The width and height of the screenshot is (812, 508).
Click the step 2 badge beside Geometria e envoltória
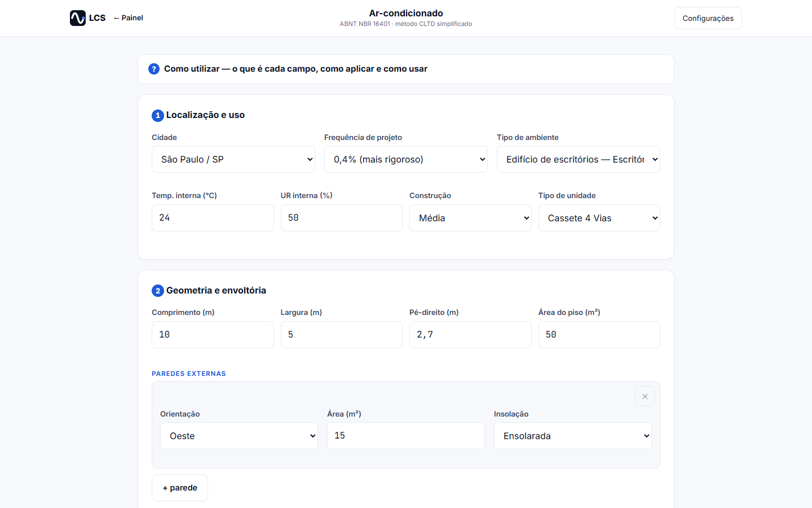[x=158, y=291]
